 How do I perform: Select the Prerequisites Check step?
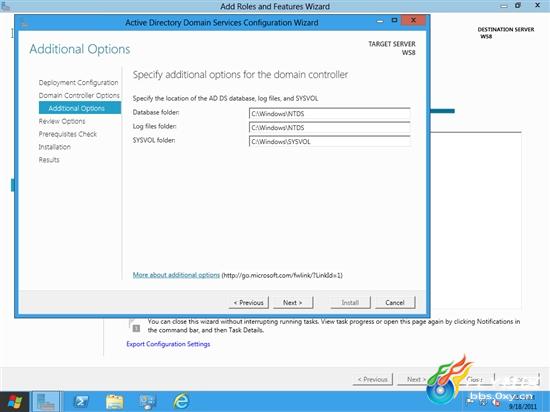(67, 134)
